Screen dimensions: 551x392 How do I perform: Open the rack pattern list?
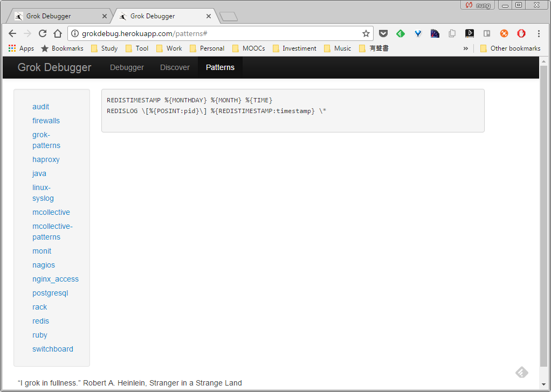pos(40,307)
